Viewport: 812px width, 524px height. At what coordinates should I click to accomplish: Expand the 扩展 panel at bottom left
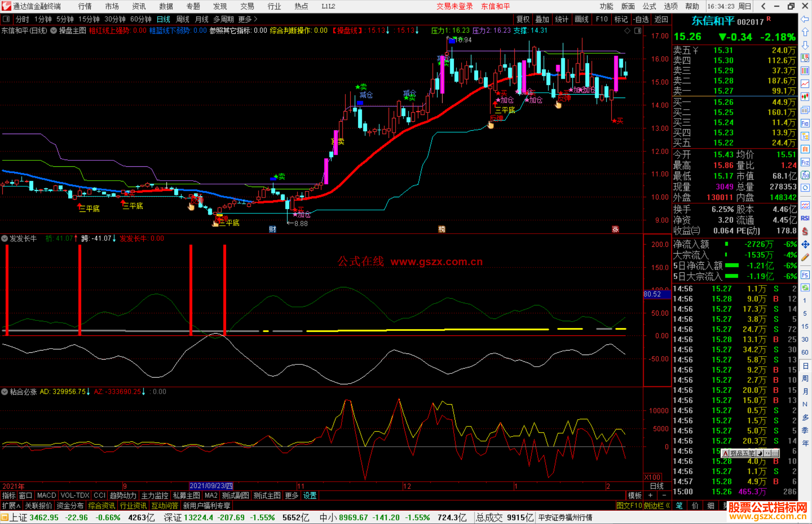click(x=11, y=506)
